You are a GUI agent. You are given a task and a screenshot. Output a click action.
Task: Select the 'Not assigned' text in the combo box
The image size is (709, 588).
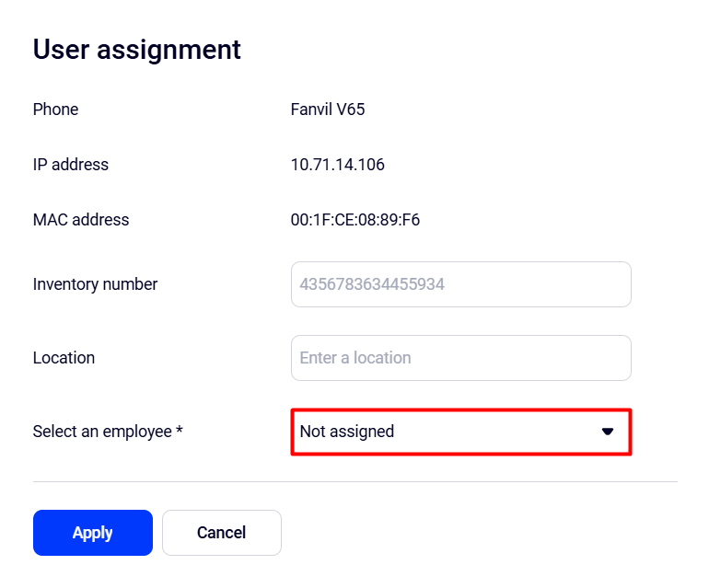click(x=347, y=432)
